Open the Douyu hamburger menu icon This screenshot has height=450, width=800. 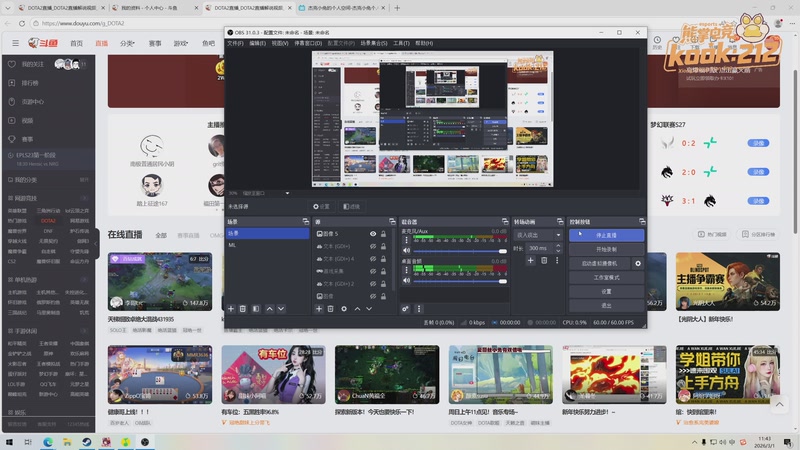[x=15, y=43]
